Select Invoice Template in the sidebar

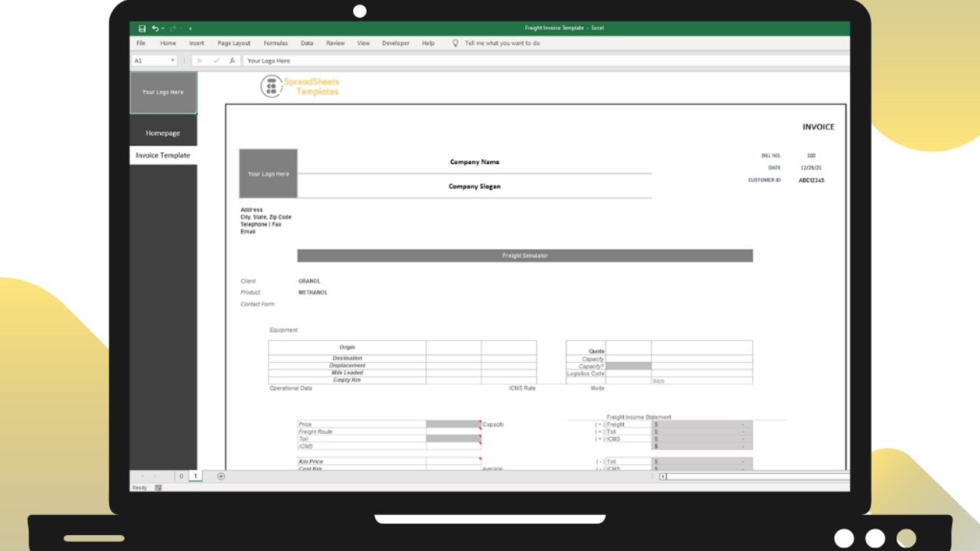point(163,155)
